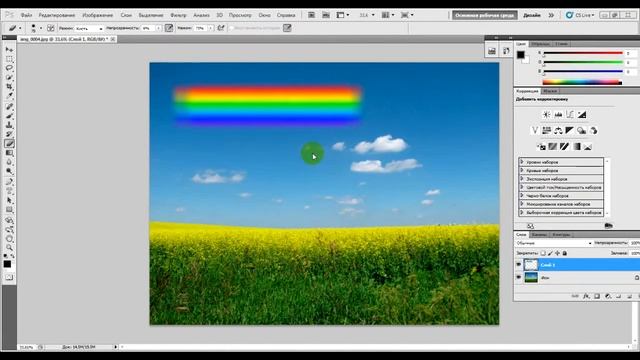Expand Экспозиция наборов presets
Image resolution: width=640 pixels, height=360 pixels.
[x=522, y=179]
